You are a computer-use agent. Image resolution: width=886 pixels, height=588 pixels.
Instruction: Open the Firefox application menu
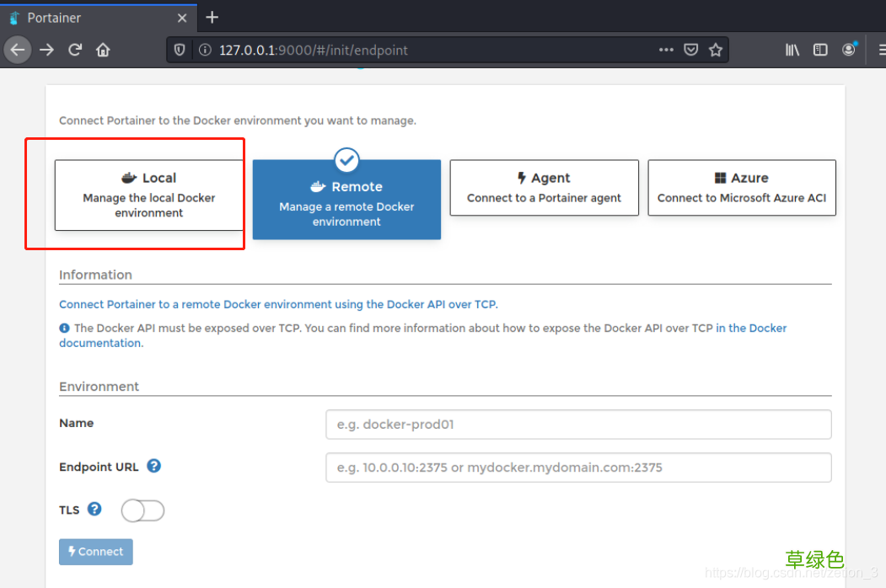coord(879,49)
